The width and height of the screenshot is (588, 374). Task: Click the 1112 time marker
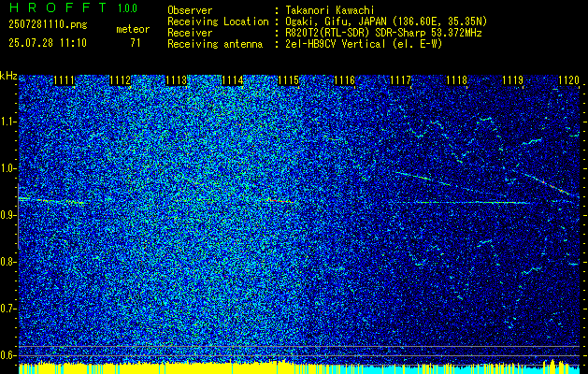(x=121, y=80)
